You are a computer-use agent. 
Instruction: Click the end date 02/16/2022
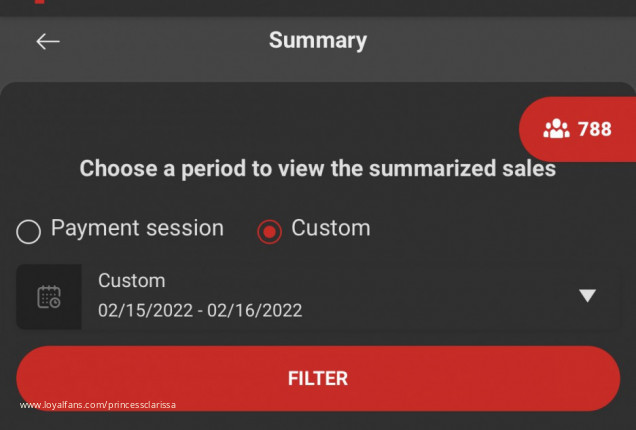coord(254,311)
